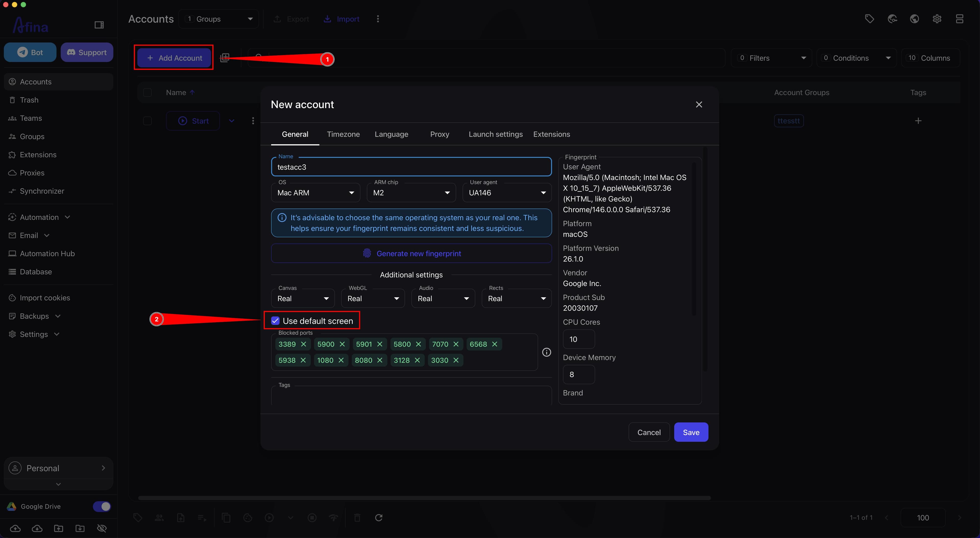Viewport: 980px width, 538px height.
Task: Expand the Automation sidebar section
Action: pos(39,217)
